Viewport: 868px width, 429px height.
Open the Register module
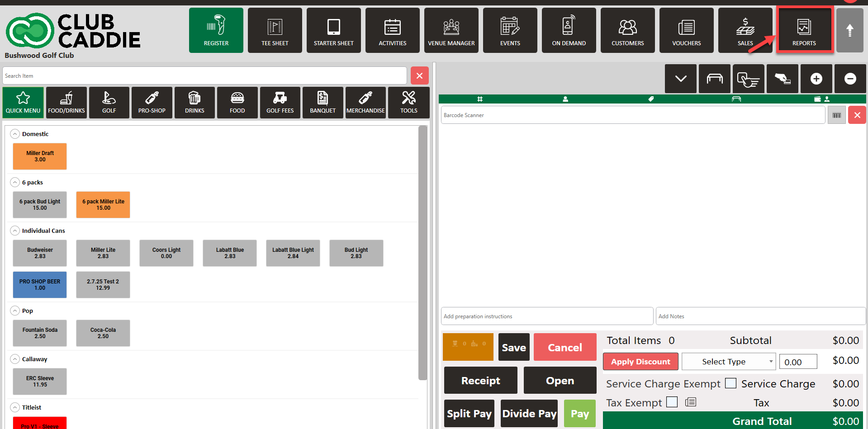[216, 30]
